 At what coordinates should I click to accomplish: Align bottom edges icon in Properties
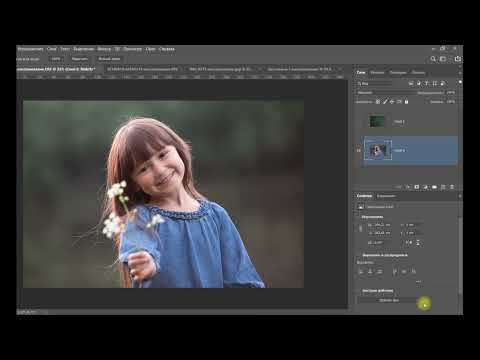[x=414, y=272]
